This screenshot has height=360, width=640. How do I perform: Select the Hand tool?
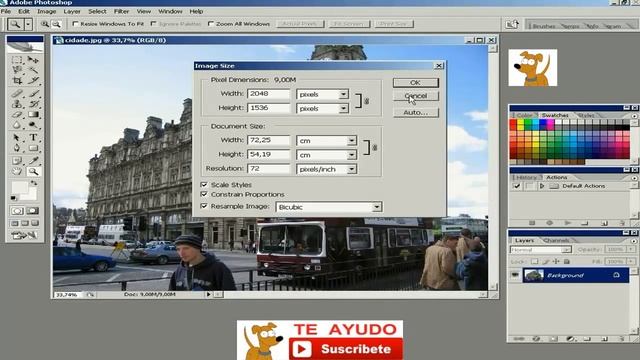[x=17, y=171]
